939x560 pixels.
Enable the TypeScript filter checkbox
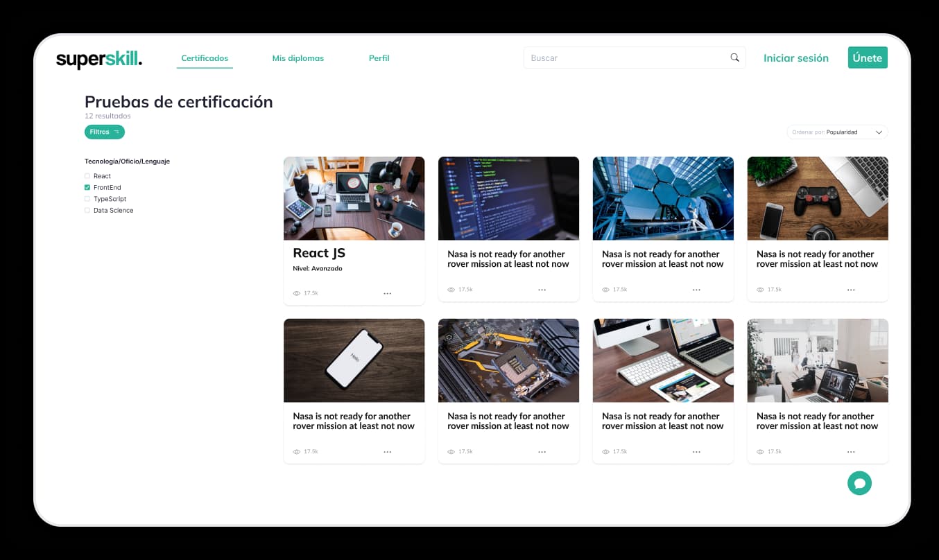pos(87,199)
